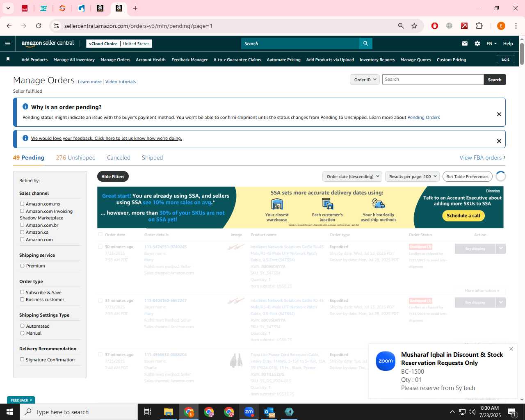Open a new browser tab
Viewport: 525px width, 420px height.
pos(135,8)
